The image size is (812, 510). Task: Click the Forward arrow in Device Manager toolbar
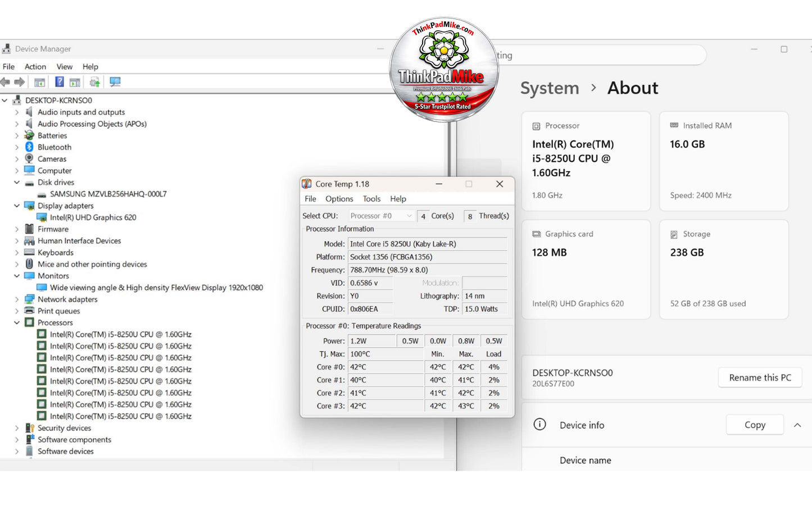point(20,82)
